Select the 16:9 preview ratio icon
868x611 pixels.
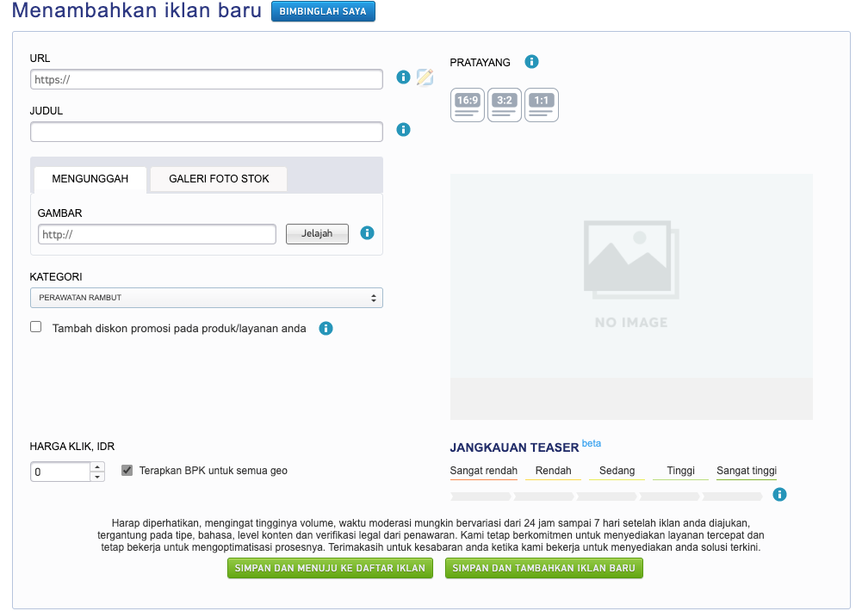468,105
